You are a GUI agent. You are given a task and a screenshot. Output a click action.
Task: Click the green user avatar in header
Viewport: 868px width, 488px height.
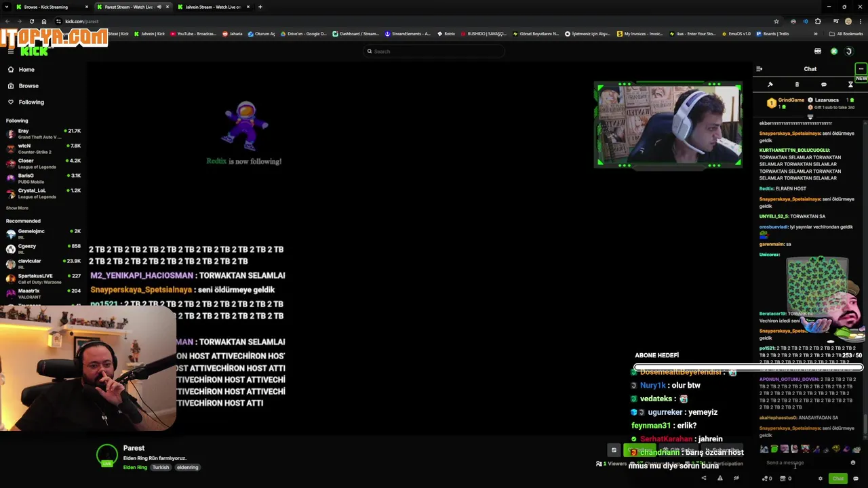coord(849,52)
